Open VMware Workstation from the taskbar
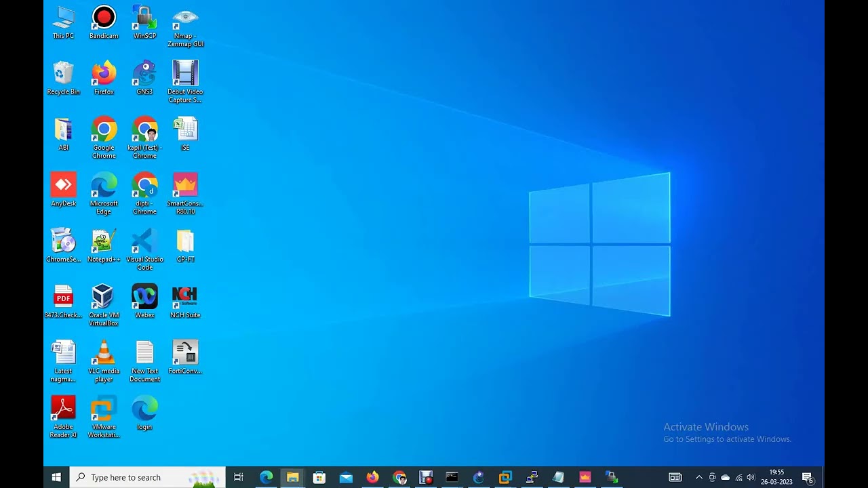This screenshot has width=868, height=488. (505, 477)
